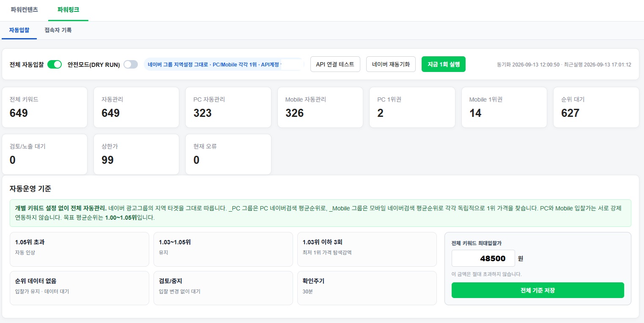Select the 전체 키워드 649 stat card

pos(45,107)
